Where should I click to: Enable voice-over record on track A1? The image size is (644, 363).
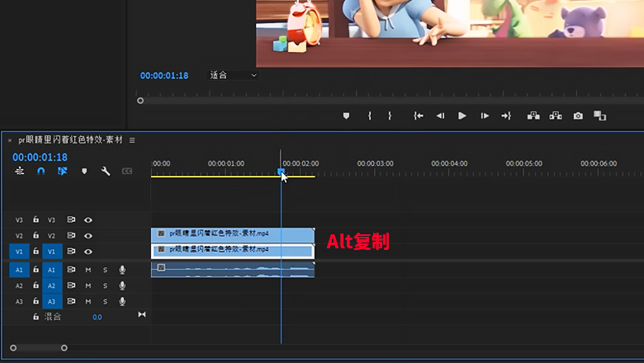(122, 270)
